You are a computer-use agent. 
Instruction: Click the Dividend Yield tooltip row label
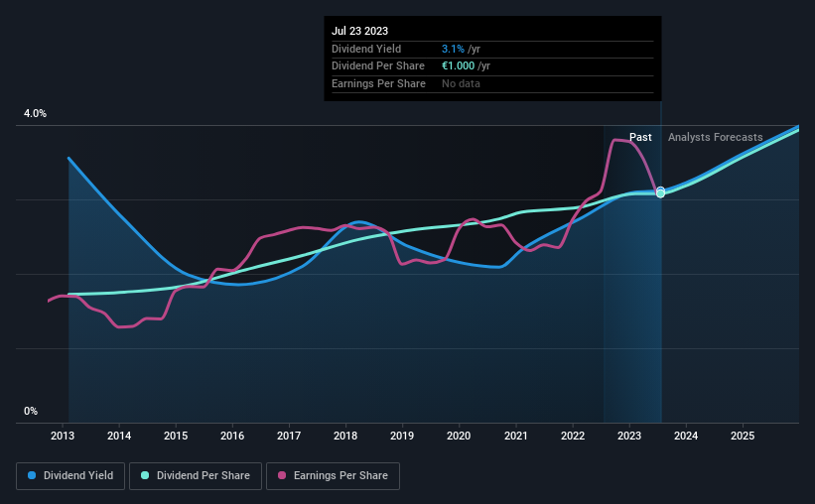366,49
